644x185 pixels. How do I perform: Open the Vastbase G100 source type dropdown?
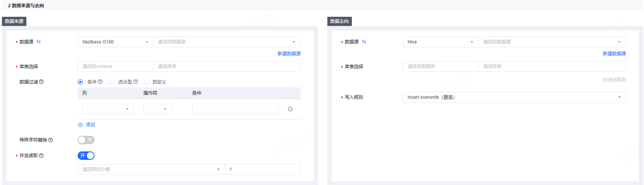(x=115, y=42)
